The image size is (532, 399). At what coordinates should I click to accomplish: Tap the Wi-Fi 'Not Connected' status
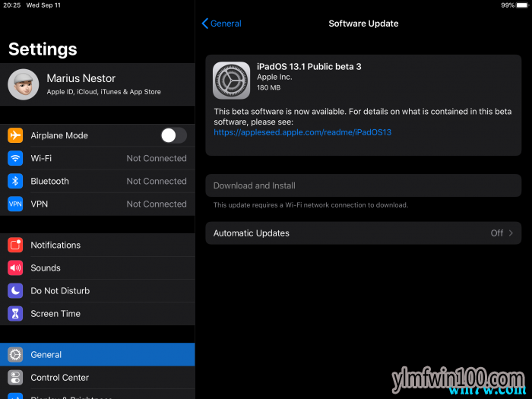point(157,158)
